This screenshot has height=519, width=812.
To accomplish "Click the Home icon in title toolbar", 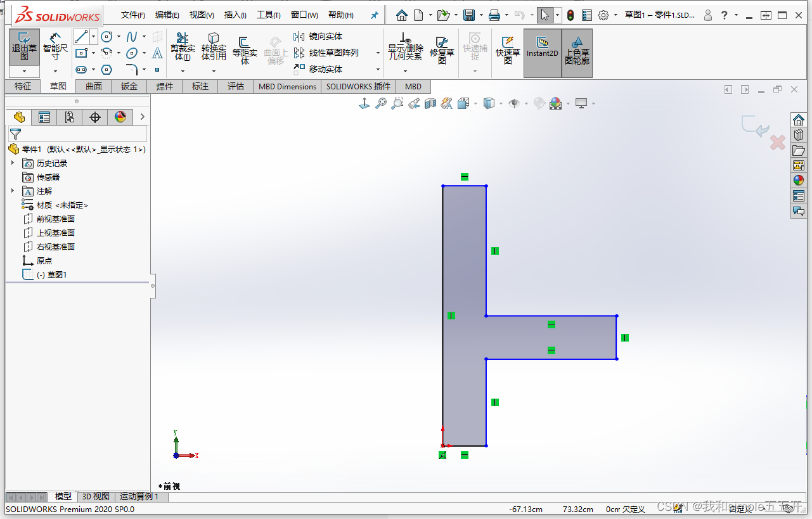I will click(402, 15).
